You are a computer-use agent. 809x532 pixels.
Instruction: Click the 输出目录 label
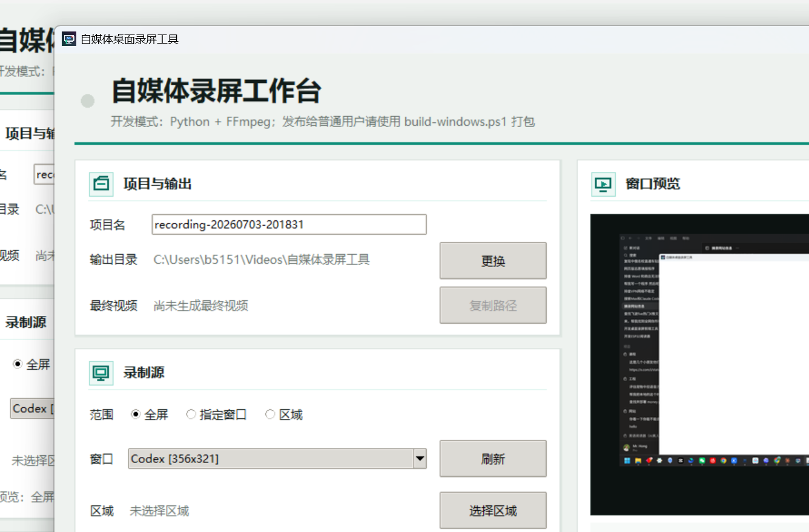pos(113,260)
